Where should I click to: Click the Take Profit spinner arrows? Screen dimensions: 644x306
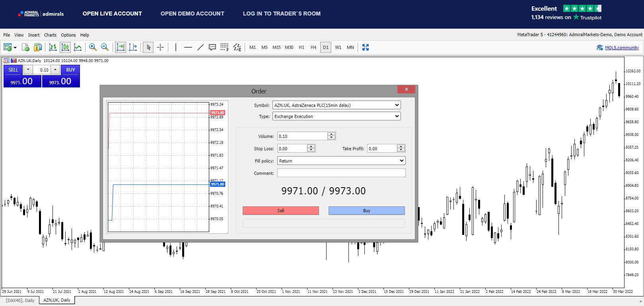click(401, 148)
